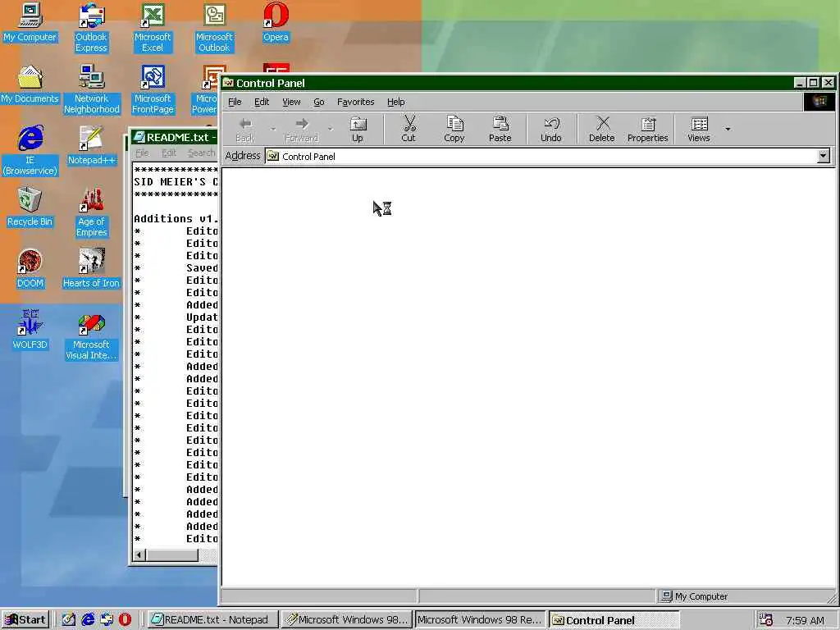Click the README.txt Notepad title bar
This screenshot has height=630, width=840.
174,137
